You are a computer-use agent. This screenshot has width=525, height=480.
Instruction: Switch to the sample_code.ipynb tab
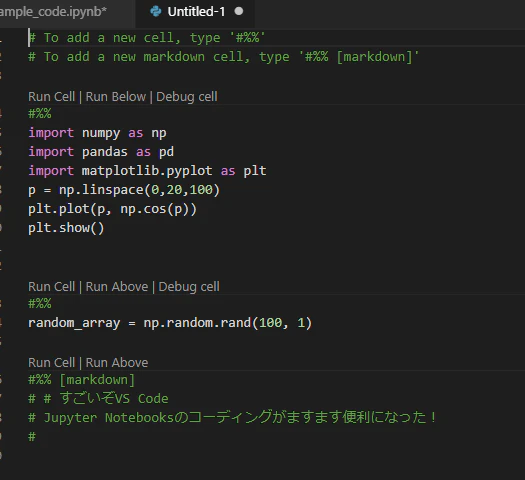54,12
